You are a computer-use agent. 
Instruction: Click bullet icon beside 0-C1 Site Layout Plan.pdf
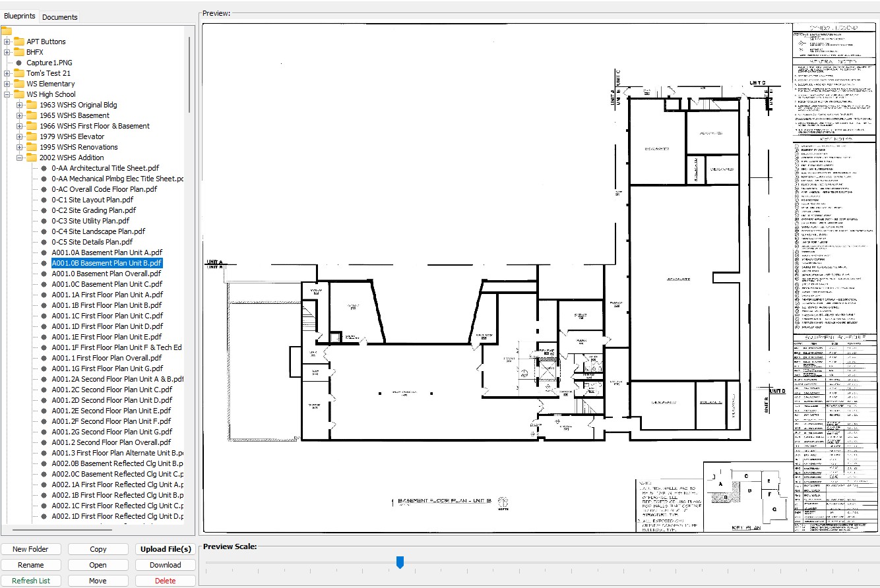click(x=44, y=200)
